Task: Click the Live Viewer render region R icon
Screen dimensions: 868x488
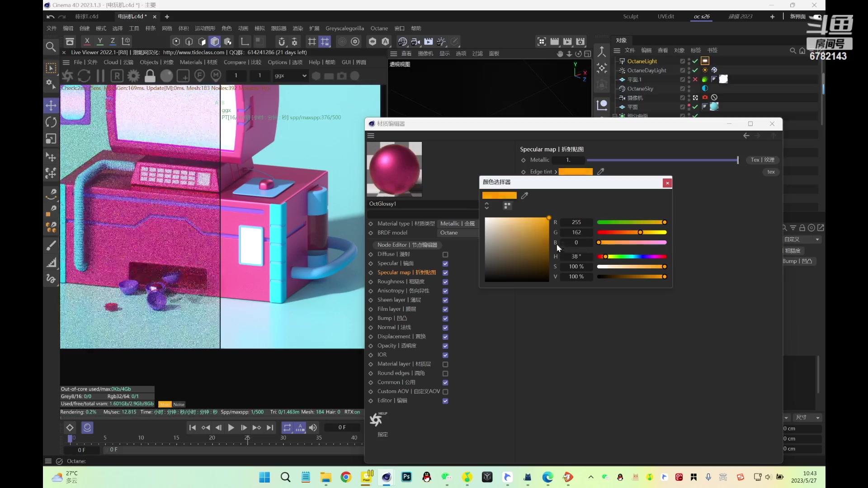Action: 117,75
